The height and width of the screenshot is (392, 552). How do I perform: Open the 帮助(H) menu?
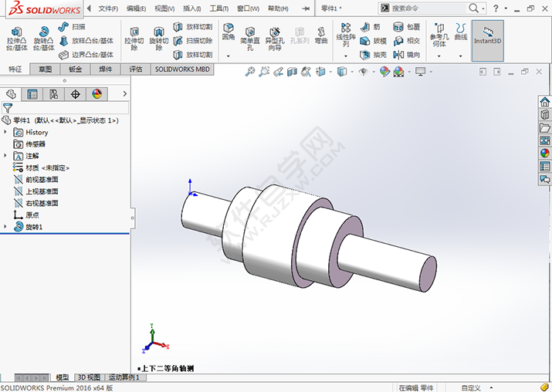click(278, 8)
